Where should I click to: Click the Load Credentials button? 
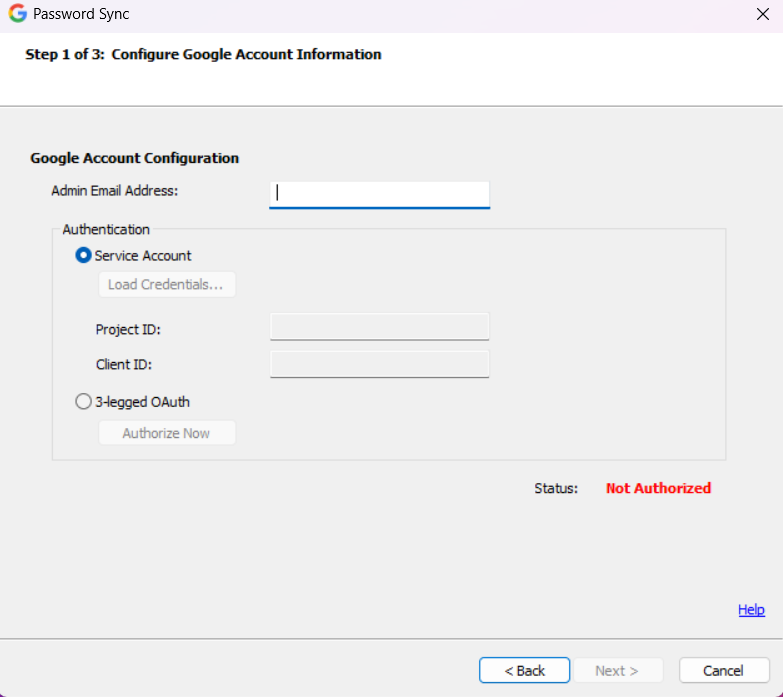(x=167, y=285)
